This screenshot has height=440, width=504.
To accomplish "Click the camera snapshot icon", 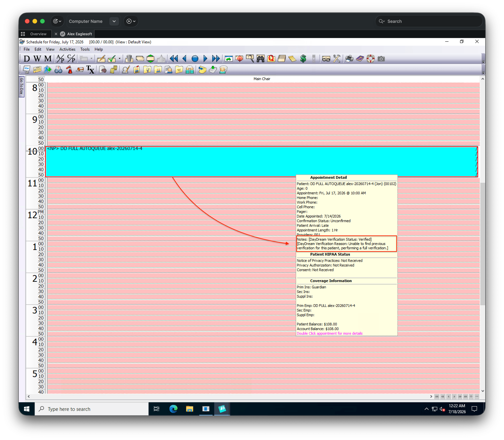I will pos(381,59).
